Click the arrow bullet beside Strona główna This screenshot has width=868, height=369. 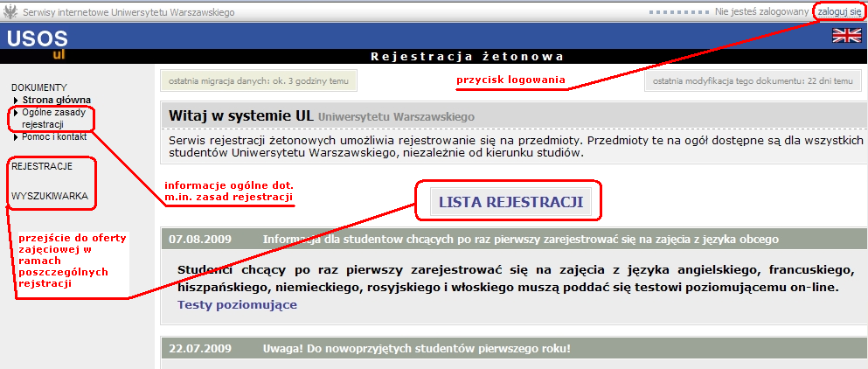point(16,101)
